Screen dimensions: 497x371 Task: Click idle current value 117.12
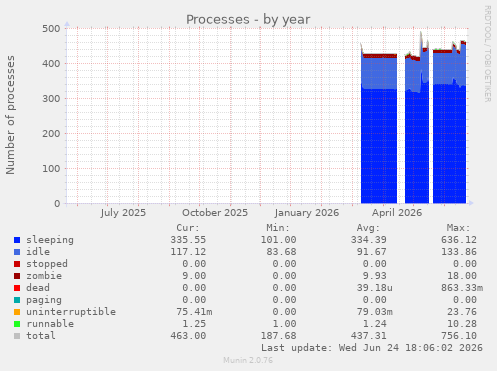[x=188, y=252]
